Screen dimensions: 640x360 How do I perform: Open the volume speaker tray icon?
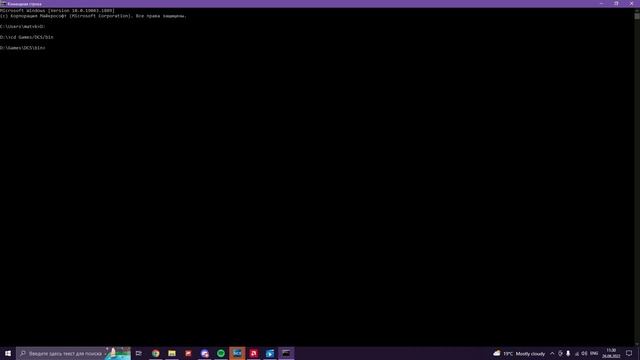584,353
